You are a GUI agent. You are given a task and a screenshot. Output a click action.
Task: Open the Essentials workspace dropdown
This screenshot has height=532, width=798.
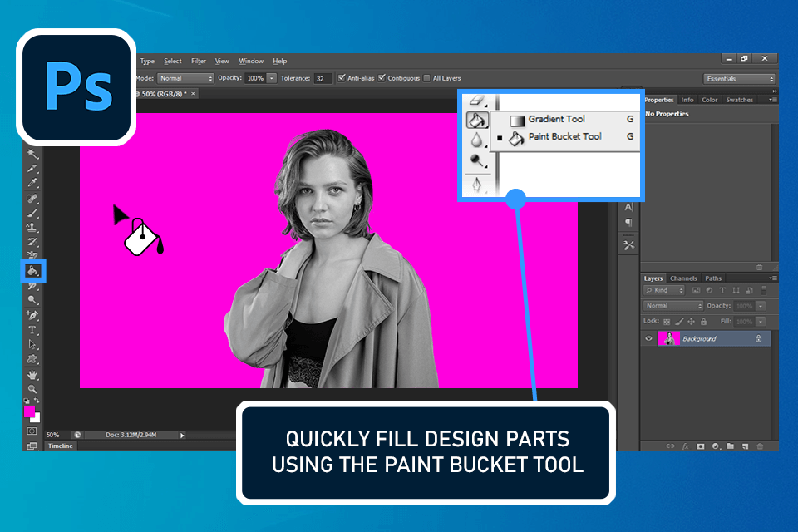[740, 79]
